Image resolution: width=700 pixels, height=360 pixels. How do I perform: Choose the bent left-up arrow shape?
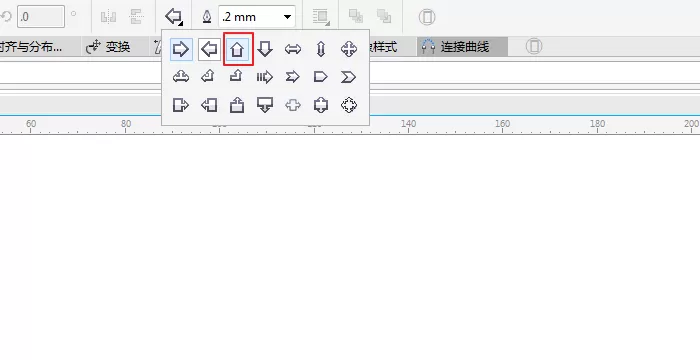click(208, 77)
